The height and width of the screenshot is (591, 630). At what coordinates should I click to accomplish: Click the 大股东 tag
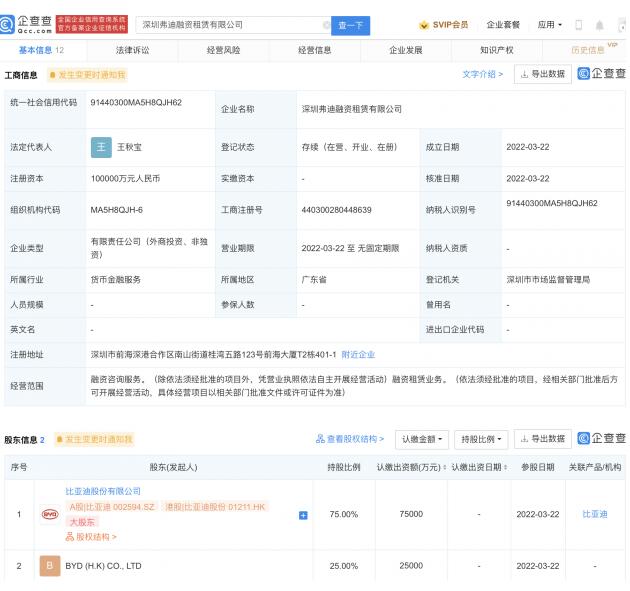[82, 522]
